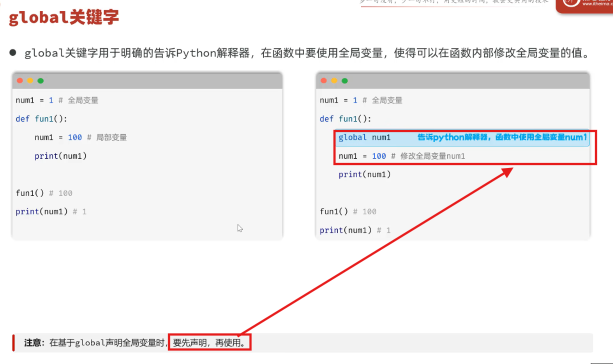Click "fun1() # 100" in right code window
This screenshot has height=364, width=613.
pyautogui.click(x=348, y=211)
